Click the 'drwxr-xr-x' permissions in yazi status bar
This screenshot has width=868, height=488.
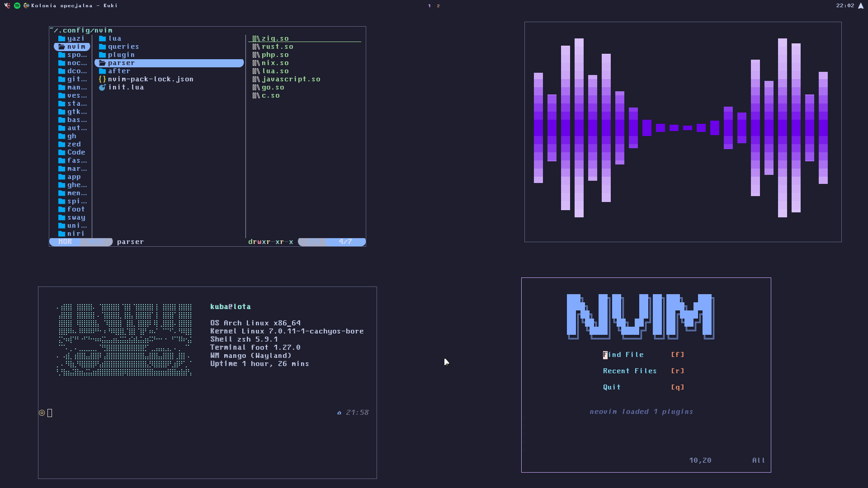pos(271,242)
